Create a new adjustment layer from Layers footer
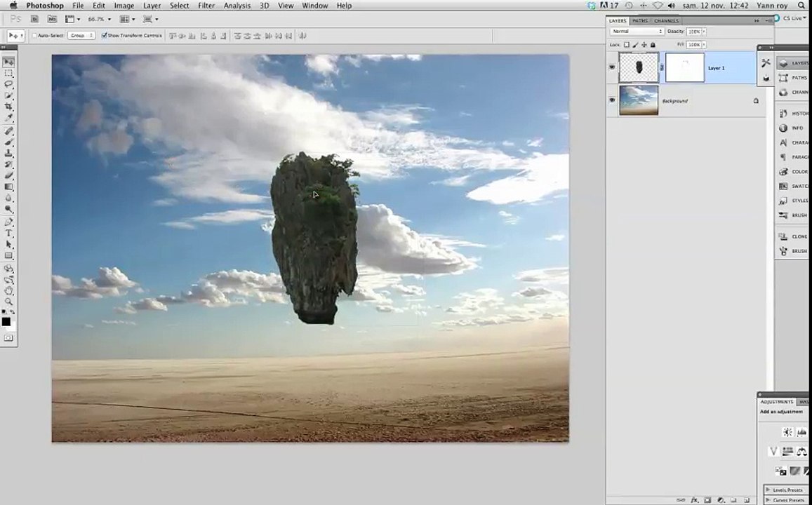 [x=720, y=500]
